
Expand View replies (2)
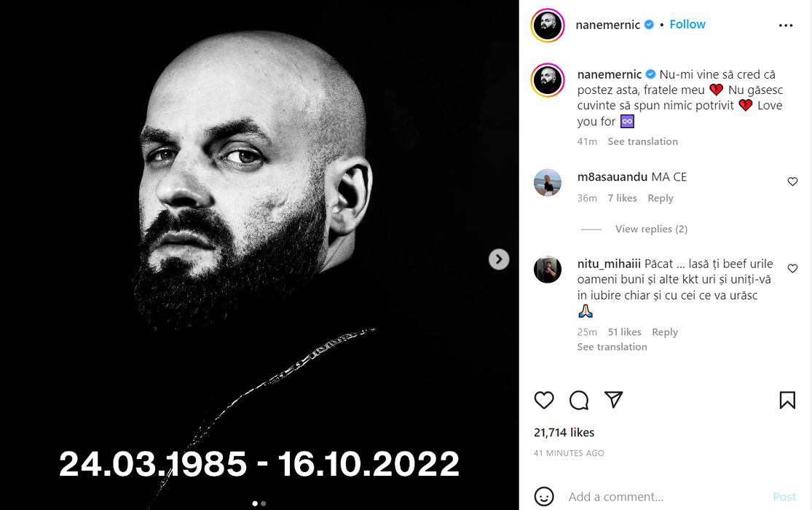pos(651,229)
